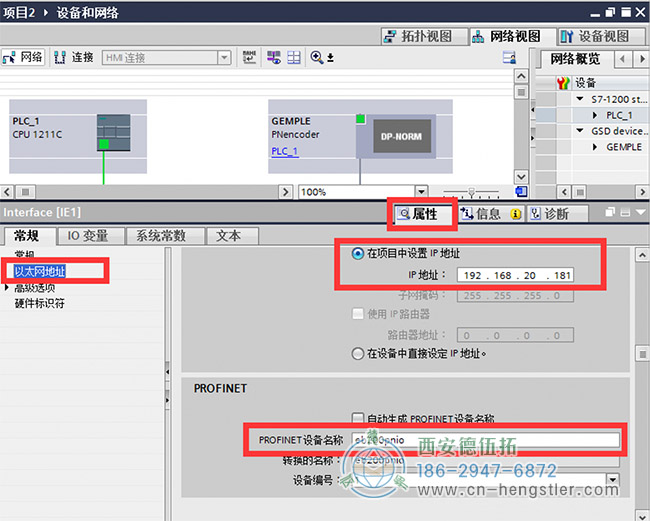The image size is (650, 521).
Task: Select 在项目中设置 IP 地址 radio button
Action: (x=357, y=253)
